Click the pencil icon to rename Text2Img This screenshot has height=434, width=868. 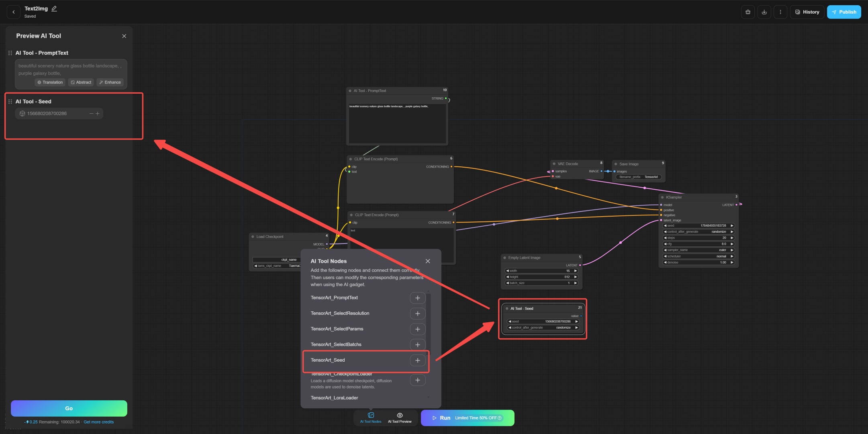54,8
